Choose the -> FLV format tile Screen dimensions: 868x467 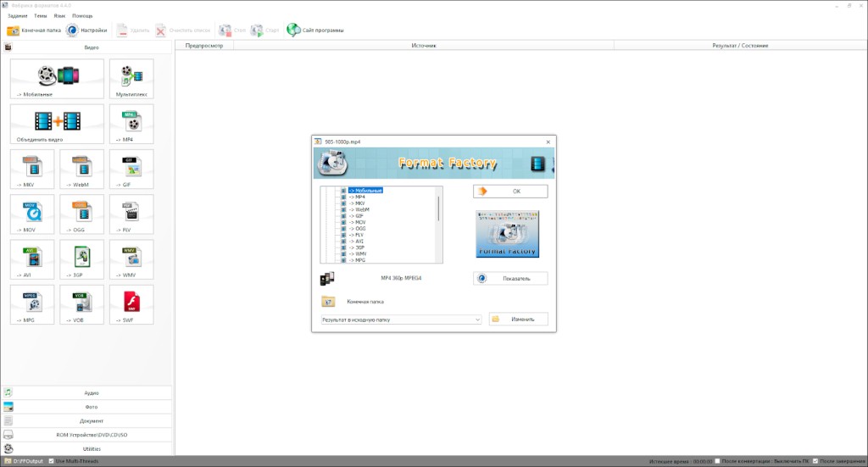[x=131, y=214]
